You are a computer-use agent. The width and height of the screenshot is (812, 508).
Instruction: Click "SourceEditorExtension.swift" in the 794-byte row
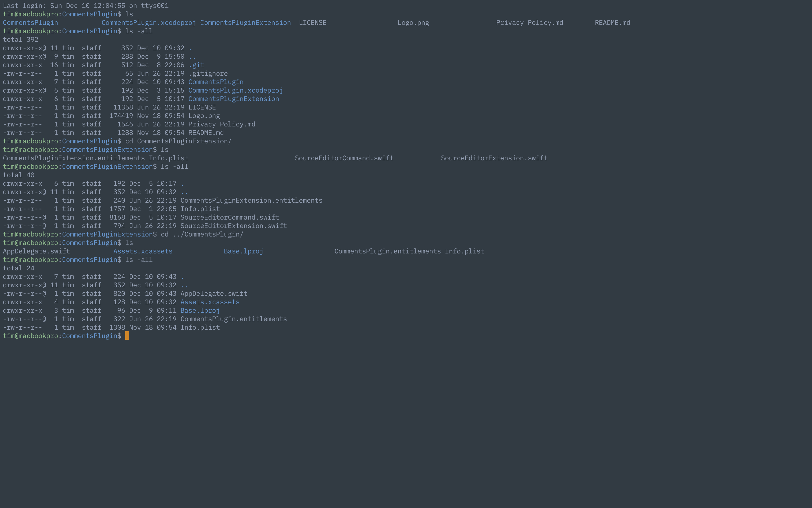234,226
